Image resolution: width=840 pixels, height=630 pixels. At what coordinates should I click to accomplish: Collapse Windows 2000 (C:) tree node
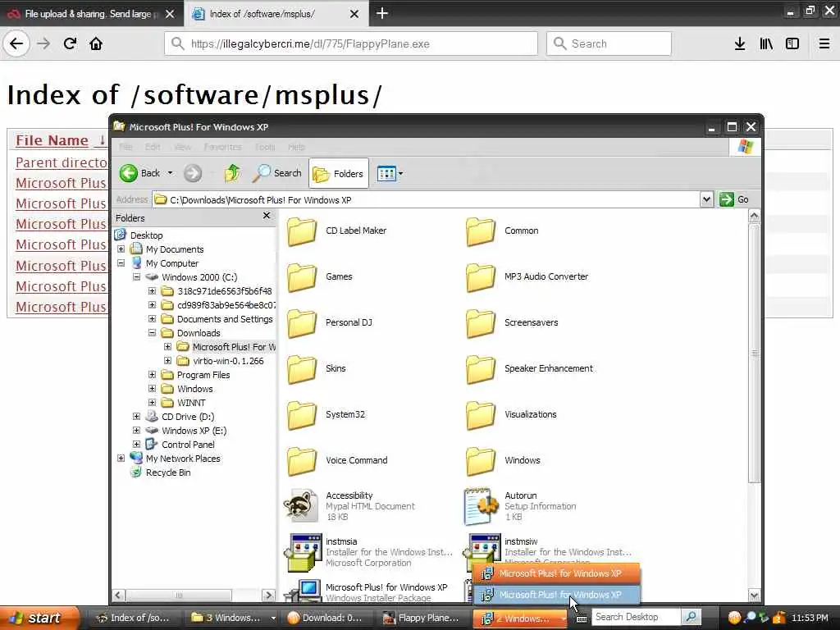[x=137, y=277]
